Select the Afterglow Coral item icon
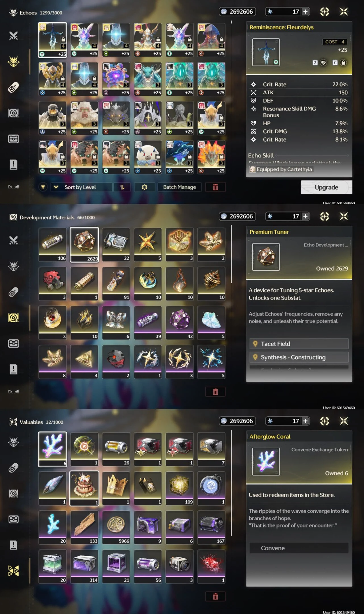Viewport: 364px width, 614px height. [x=53, y=449]
